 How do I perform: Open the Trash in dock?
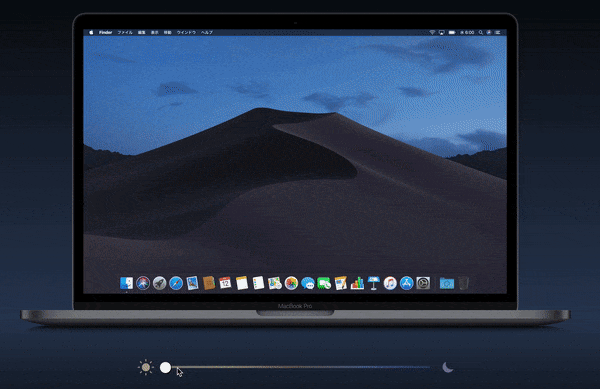[463, 283]
